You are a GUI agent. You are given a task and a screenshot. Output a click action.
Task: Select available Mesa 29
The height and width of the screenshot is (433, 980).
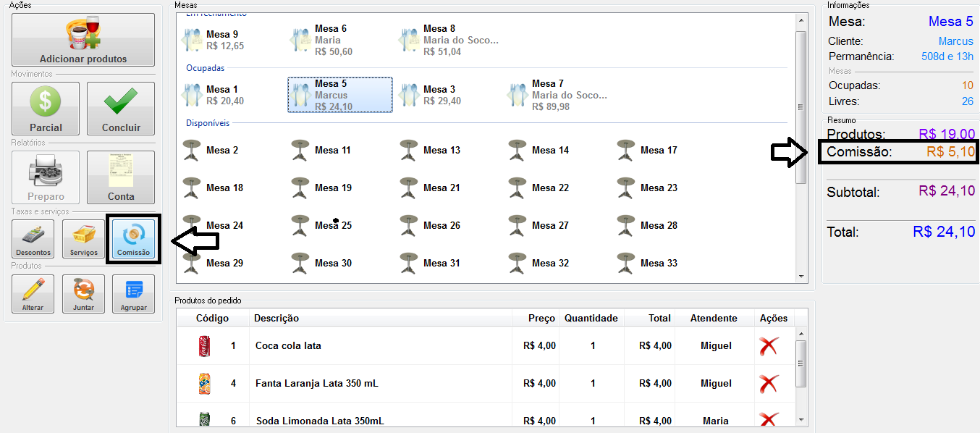coord(214,263)
